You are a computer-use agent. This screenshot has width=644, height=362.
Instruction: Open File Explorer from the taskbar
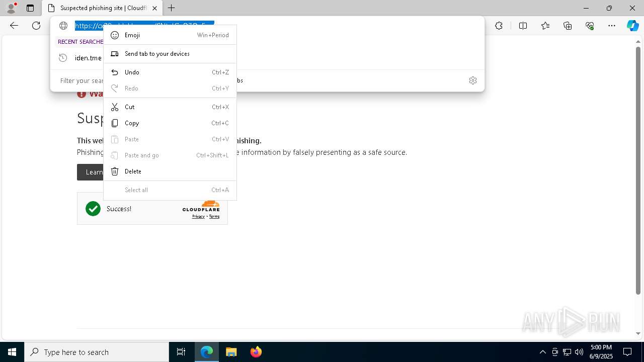[x=231, y=352]
